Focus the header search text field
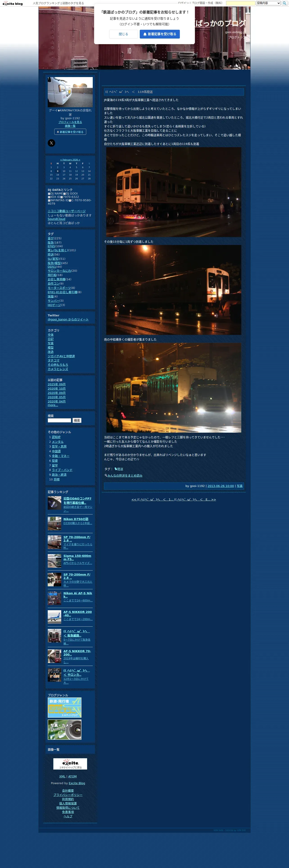Viewport: 289px width, 868px height. click(x=241, y=3)
